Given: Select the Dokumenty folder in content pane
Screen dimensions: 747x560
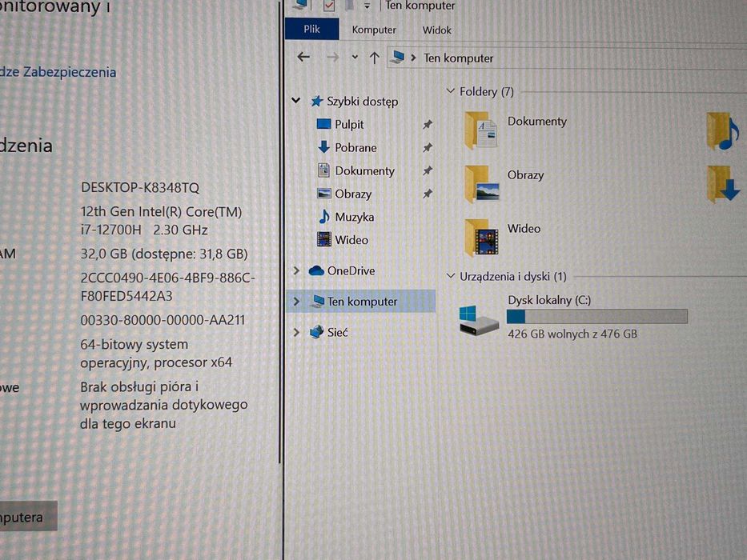Looking at the screenshot, I should (x=516, y=130).
